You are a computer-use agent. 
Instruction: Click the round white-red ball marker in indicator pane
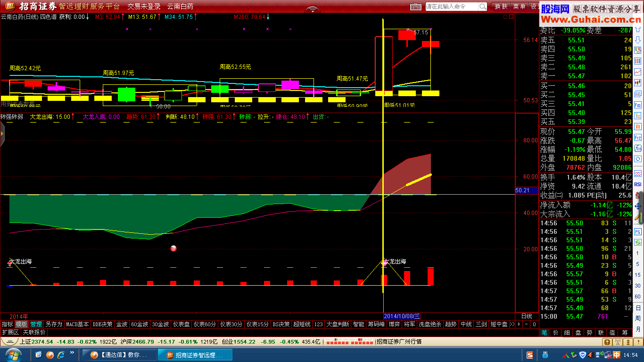173,248
